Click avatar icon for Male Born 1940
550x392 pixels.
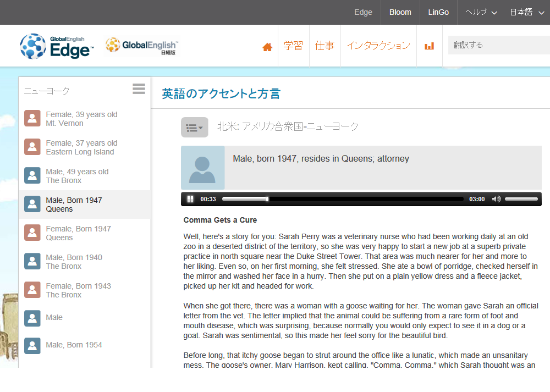point(32,261)
